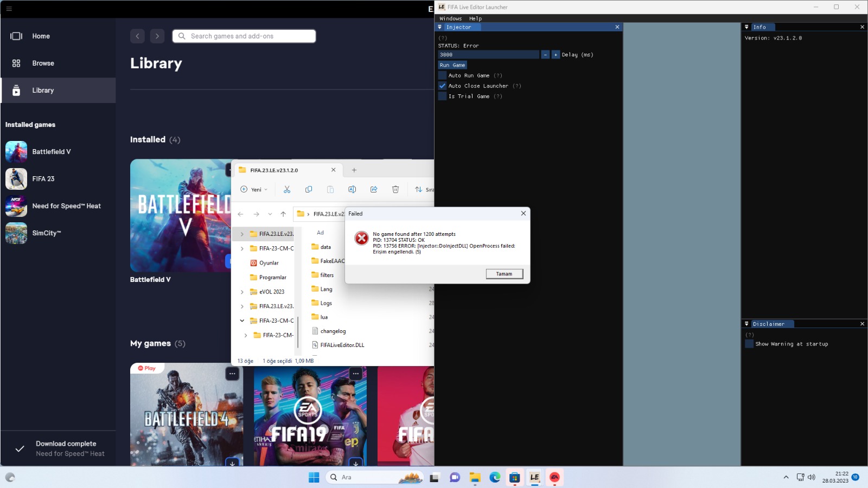Open the filters folder in file list
Image resolution: width=868 pixels, height=488 pixels.
click(323, 275)
